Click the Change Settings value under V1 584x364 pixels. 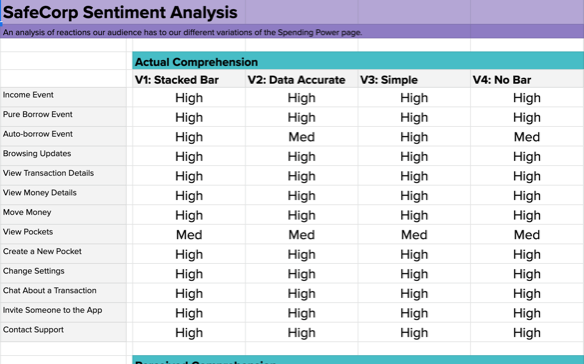pyautogui.click(x=189, y=274)
